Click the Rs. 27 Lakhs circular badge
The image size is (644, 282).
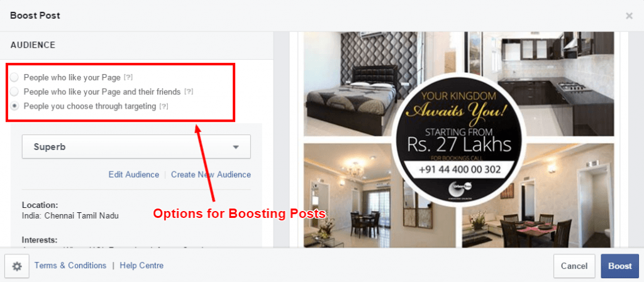459,139
